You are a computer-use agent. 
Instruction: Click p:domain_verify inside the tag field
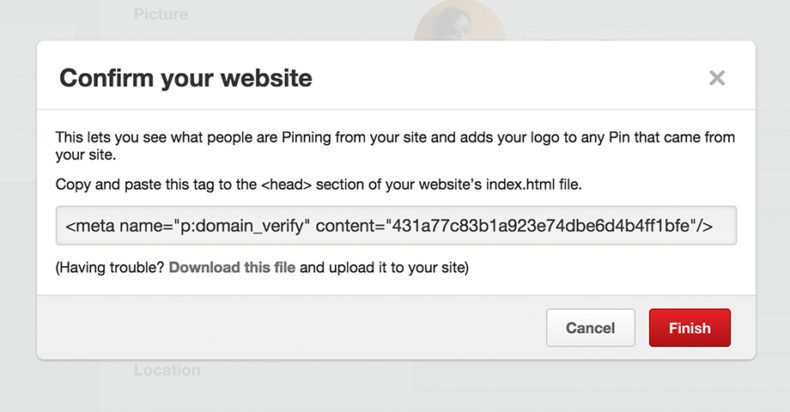[247, 226]
